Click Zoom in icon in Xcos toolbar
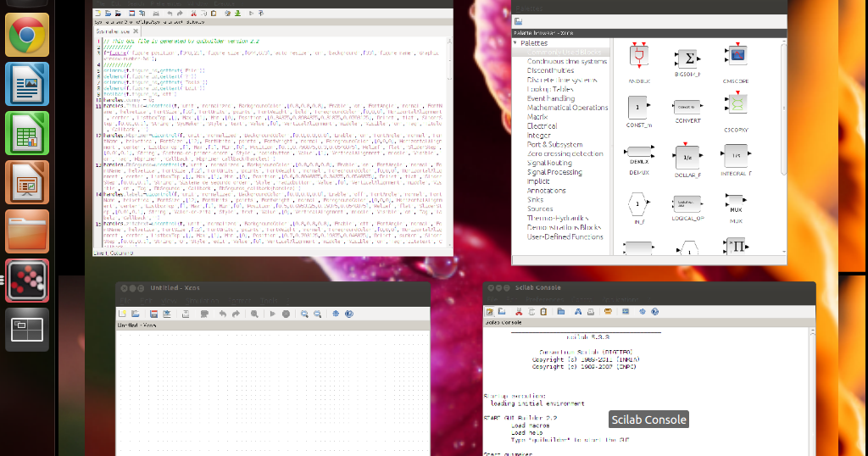Image resolution: width=868 pixels, height=456 pixels. [x=304, y=314]
